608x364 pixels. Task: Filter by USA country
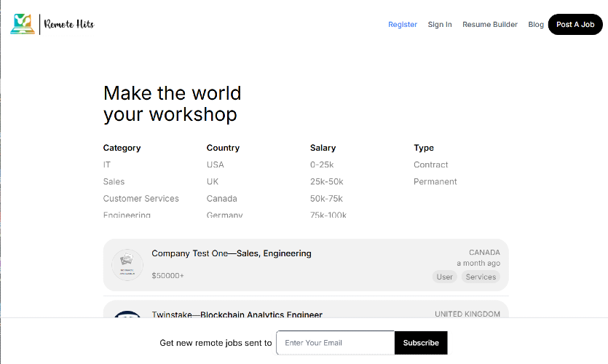(x=216, y=165)
